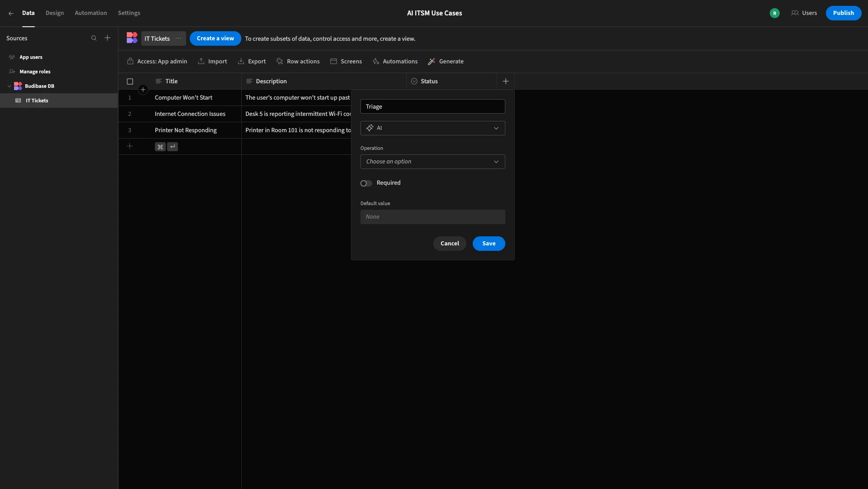Image resolution: width=868 pixels, height=489 pixels.
Task: Click the Export toolbar button
Action: [252, 62]
